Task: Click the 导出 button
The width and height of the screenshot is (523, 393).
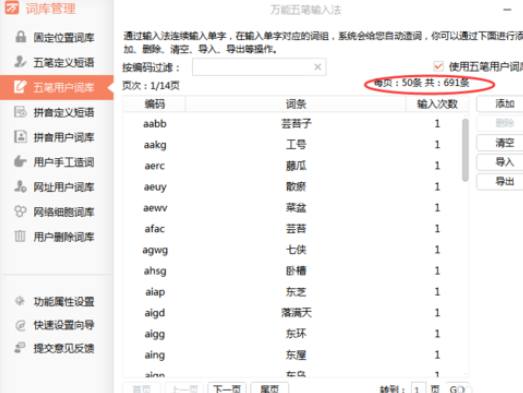Action: tap(500, 181)
